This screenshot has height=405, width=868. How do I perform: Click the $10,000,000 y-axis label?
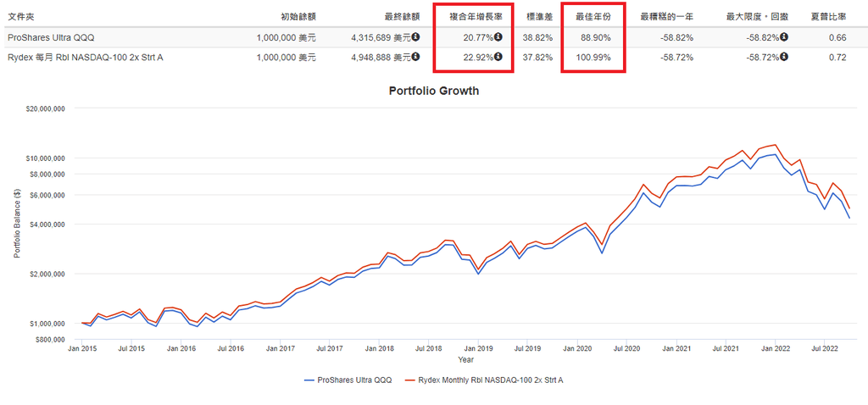(x=46, y=158)
